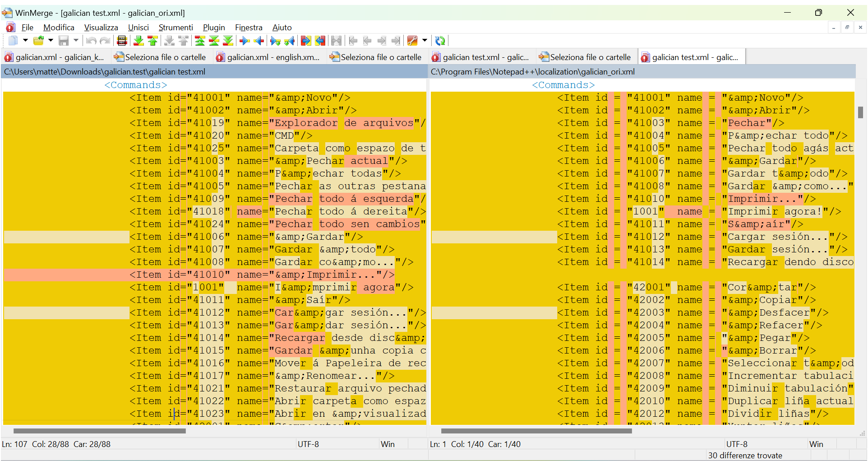The width and height of the screenshot is (868, 461).
Task: Expand the Options wrench dropdown arrow
Action: click(425, 41)
